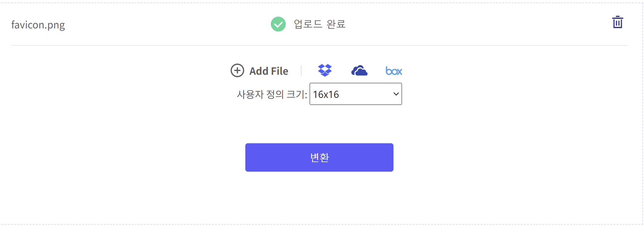The width and height of the screenshot is (644, 226).
Task: Upload a file from Box cloud storage
Action: (x=394, y=70)
